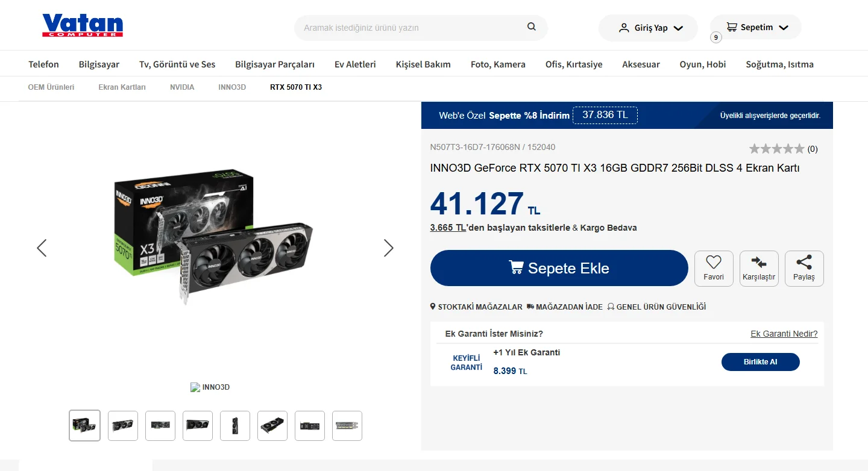Click the Vatan Computer logo
Image resolution: width=868 pixels, height=471 pixels.
(x=83, y=26)
